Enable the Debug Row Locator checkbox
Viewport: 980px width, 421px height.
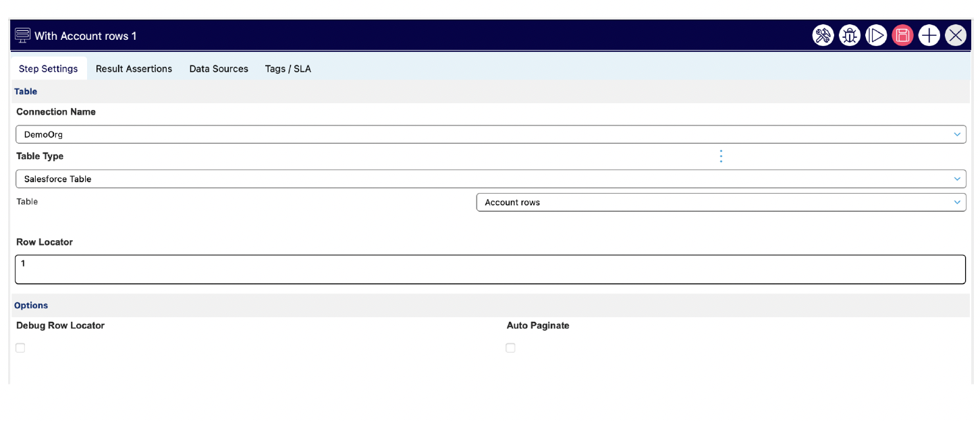(20, 348)
